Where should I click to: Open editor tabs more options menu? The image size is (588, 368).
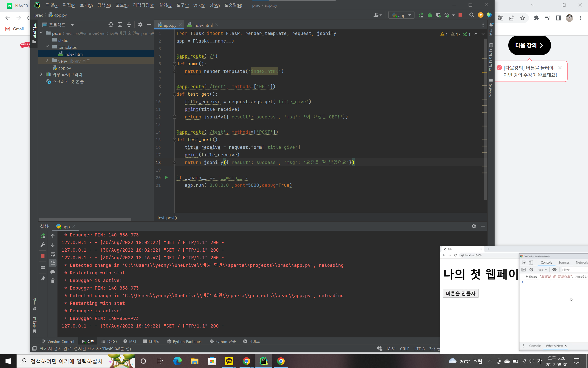(483, 25)
